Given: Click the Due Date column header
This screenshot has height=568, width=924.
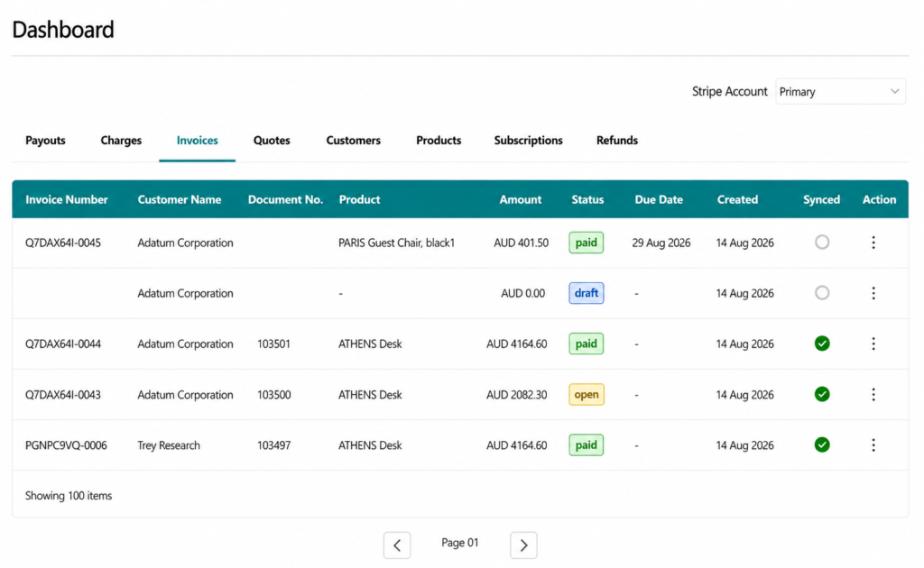Looking at the screenshot, I should pos(658,199).
